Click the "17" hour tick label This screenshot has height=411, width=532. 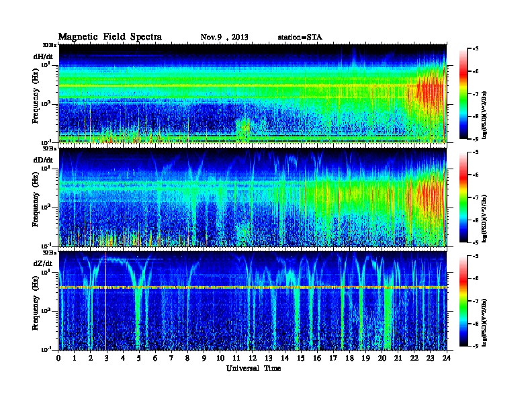click(333, 358)
